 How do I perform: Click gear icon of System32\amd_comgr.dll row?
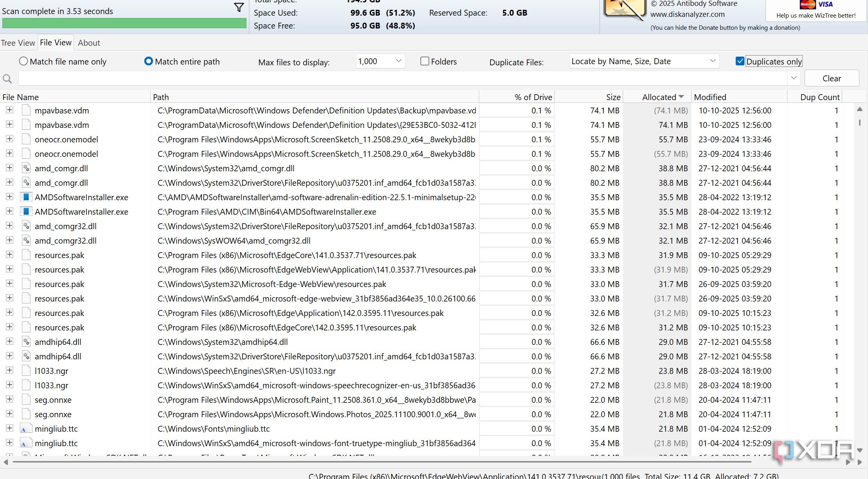coord(26,169)
